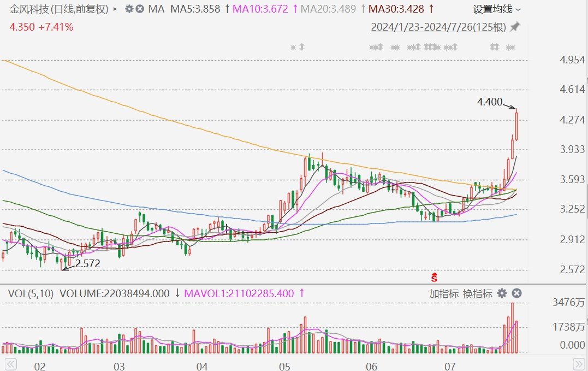Open the MA indicator settings gear
Screen dimensions: 588x371
coord(129,9)
